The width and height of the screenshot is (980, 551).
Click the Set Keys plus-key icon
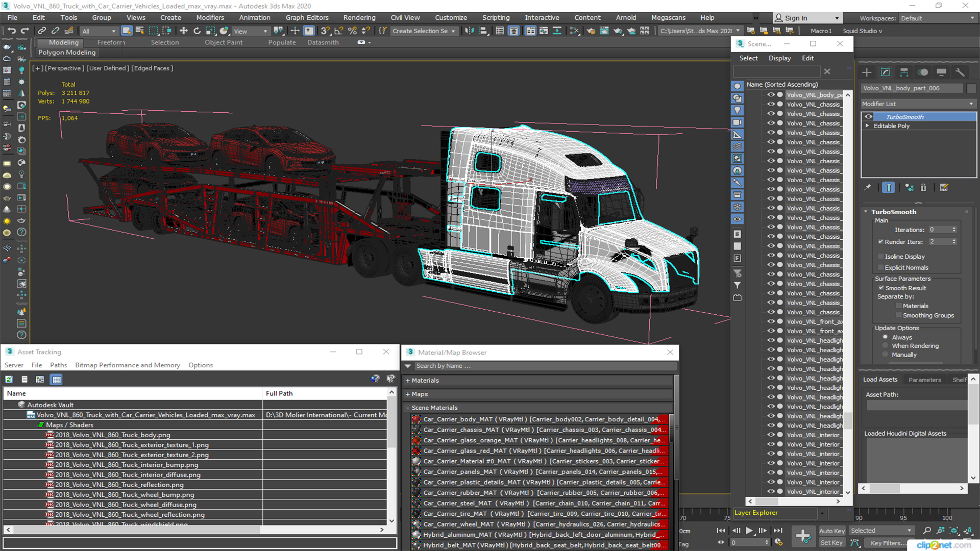point(803,536)
